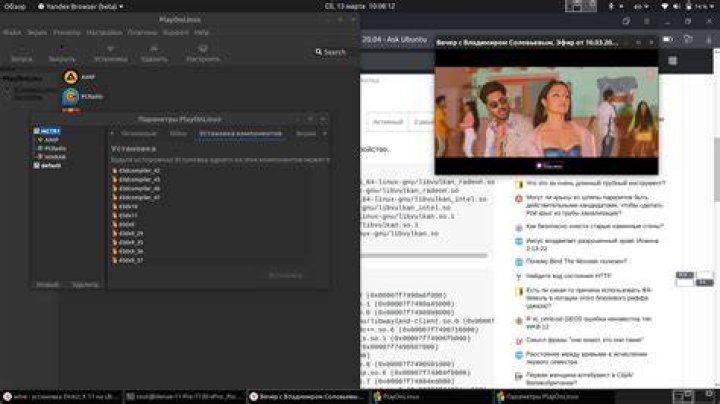The height and width of the screenshot is (404, 720).
Task: Switch to wine установка DirectX taskbar window
Action: point(61,397)
